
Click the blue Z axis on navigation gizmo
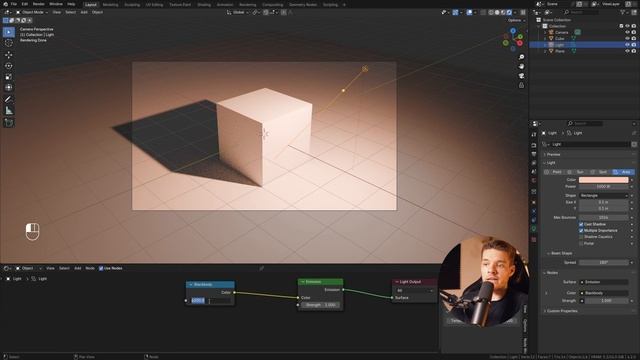tap(513, 31)
